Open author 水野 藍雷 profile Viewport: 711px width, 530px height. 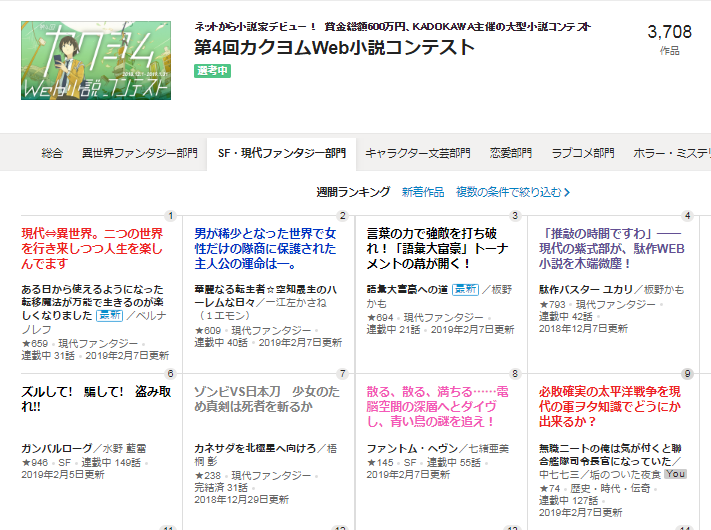124,448
